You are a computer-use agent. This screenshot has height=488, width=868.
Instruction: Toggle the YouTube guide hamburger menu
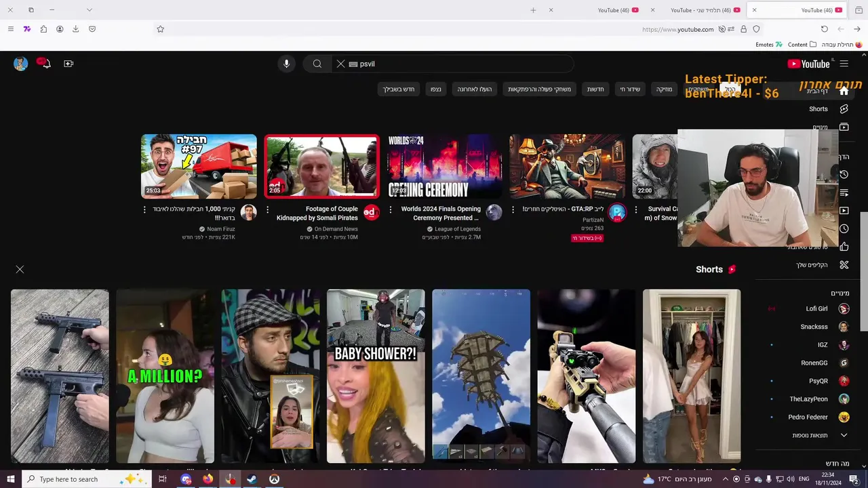(844, 64)
